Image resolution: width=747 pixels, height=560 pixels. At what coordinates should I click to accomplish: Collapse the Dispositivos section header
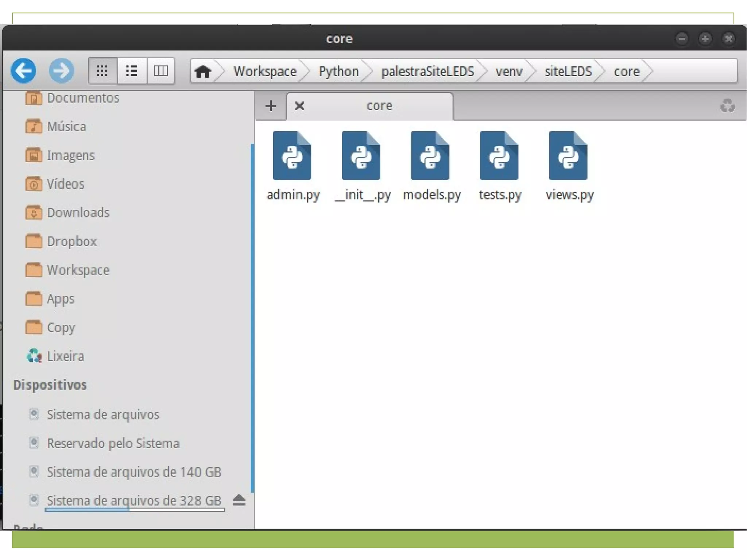(50, 385)
